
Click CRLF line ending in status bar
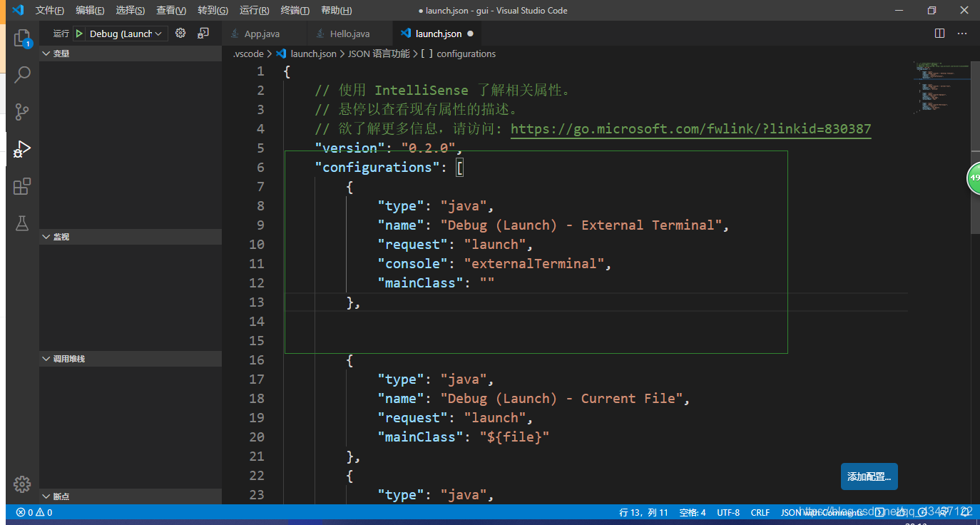tap(760, 512)
